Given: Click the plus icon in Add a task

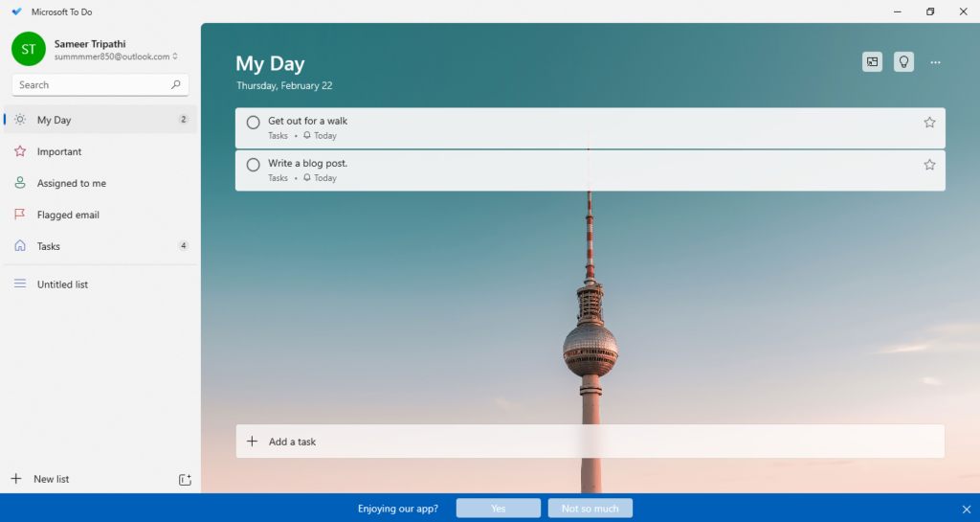Looking at the screenshot, I should click(x=252, y=442).
